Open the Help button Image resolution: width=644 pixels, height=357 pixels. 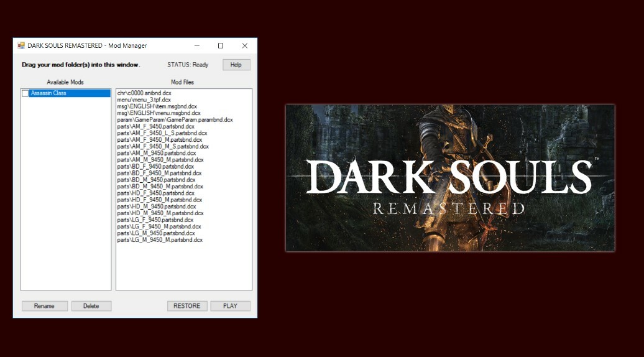pos(236,65)
